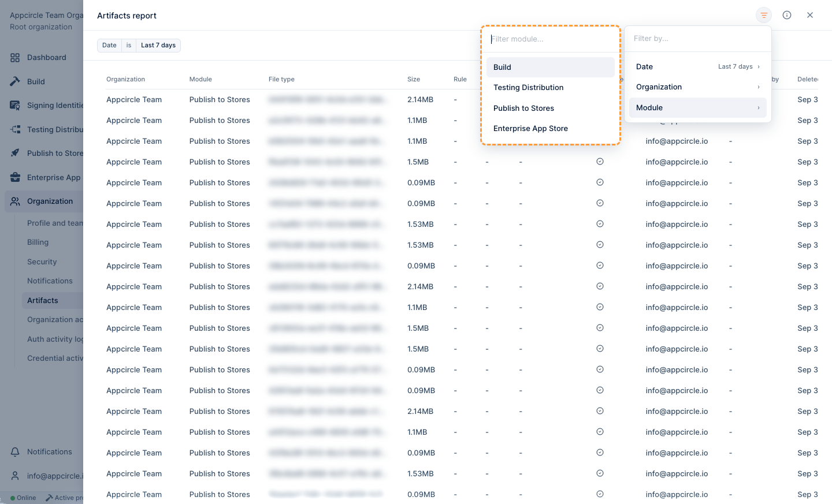This screenshot has width=832, height=504.
Task: Click the Date filter chip label
Action: (109, 46)
